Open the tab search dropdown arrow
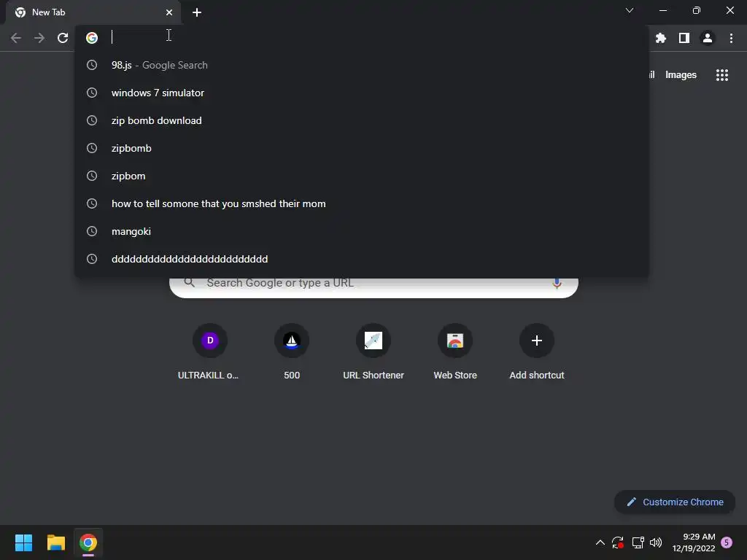 630,10
